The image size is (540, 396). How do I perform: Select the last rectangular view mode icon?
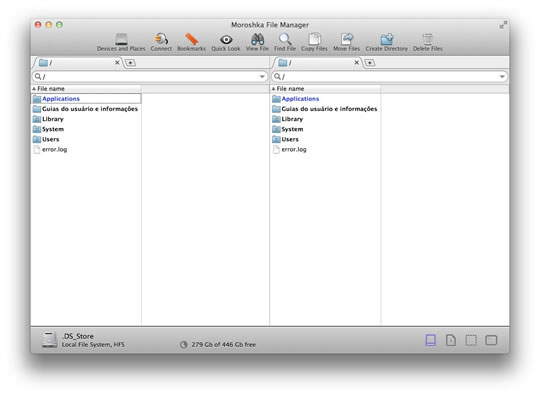[x=491, y=340]
